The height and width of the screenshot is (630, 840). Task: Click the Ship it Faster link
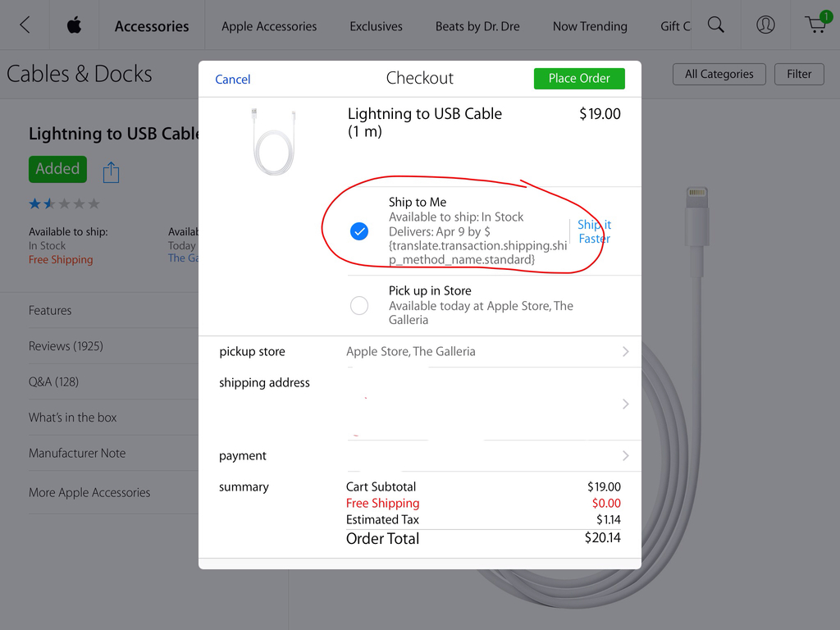click(x=594, y=231)
